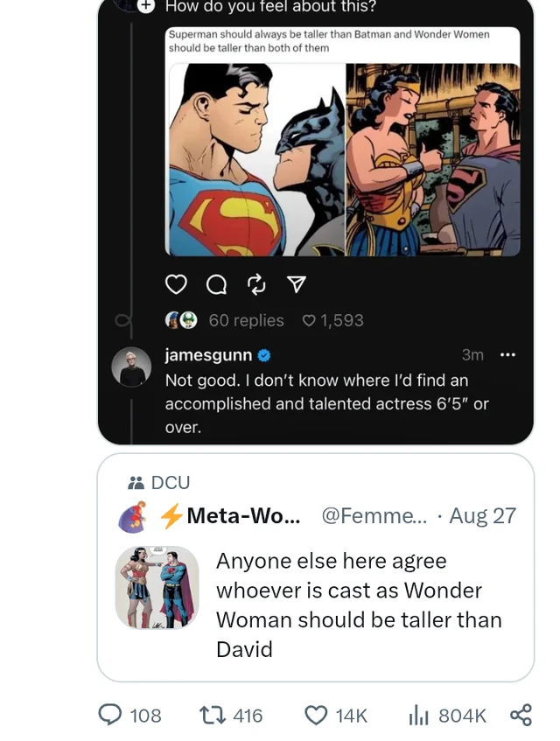Viewport: 560px width, 741px height.
Task: Tap jamesgunn's profile picture
Action: pos(132,366)
